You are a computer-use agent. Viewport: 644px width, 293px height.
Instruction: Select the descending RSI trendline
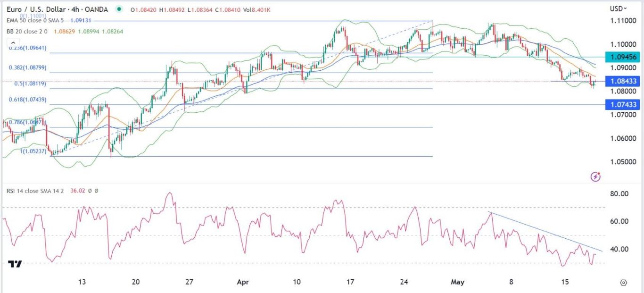[545, 232]
